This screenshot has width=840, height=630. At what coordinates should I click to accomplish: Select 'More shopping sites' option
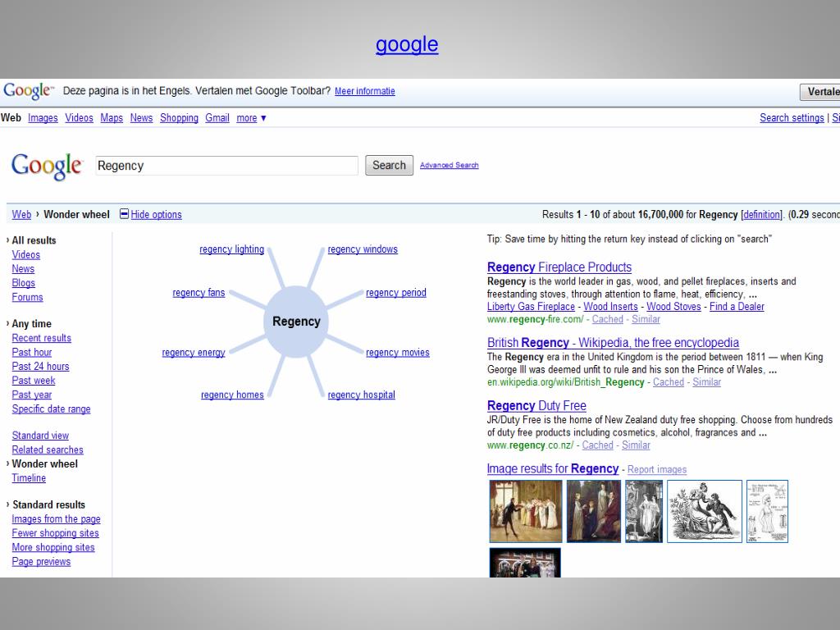pos(53,547)
